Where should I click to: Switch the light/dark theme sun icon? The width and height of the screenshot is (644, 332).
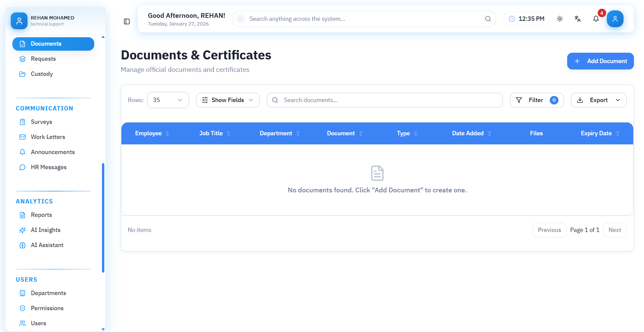click(560, 19)
